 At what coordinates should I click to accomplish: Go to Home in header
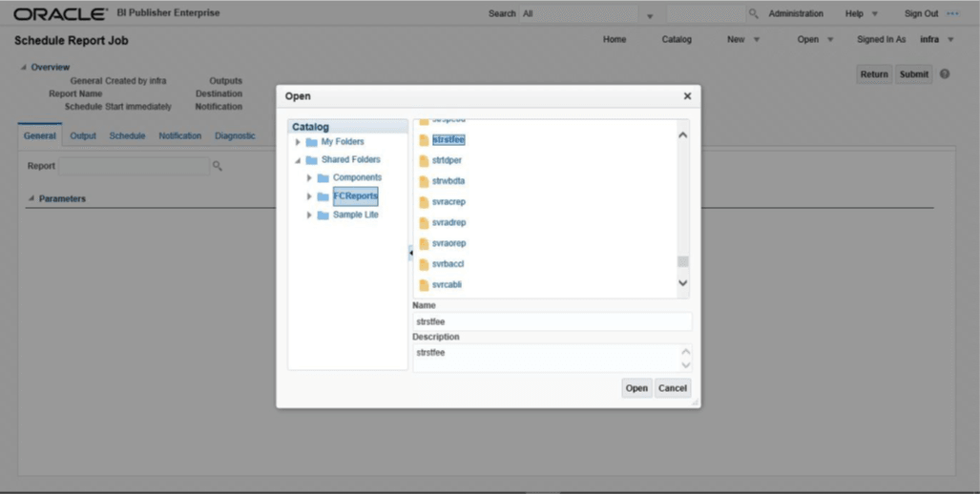(x=615, y=39)
